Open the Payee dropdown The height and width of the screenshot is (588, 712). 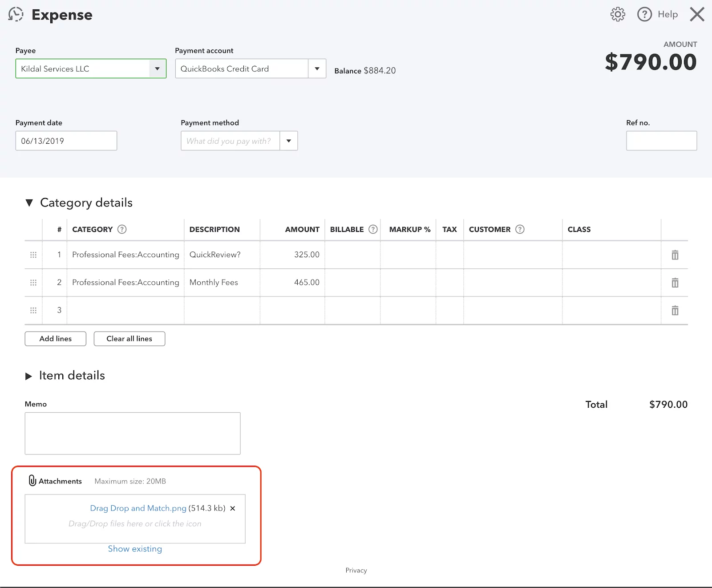pyautogui.click(x=157, y=69)
